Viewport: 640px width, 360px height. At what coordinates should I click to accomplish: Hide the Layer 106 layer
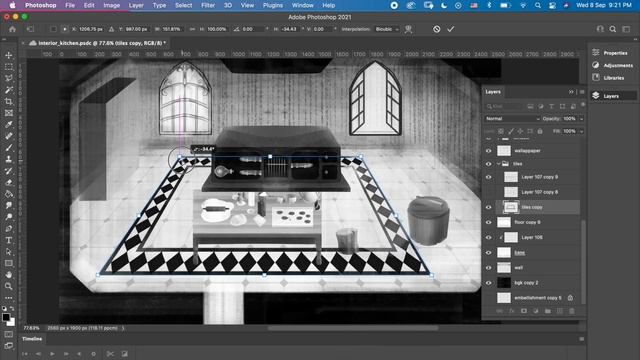[x=489, y=238]
